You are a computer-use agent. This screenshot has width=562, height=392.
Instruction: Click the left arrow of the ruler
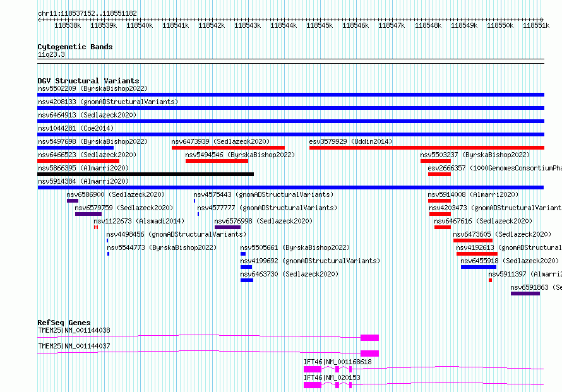click(39, 20)
